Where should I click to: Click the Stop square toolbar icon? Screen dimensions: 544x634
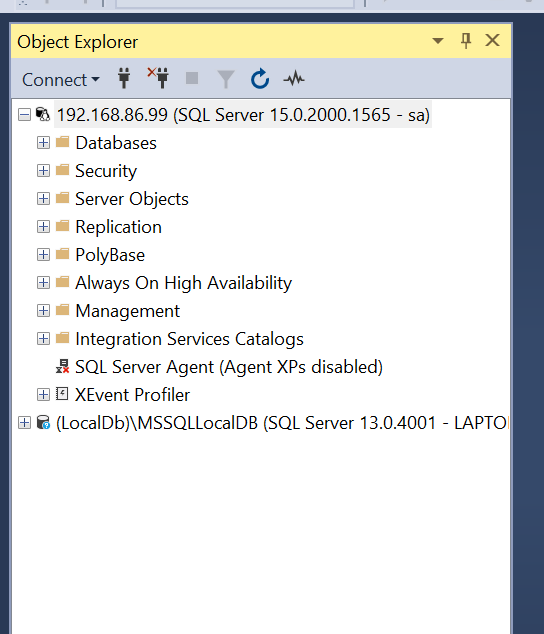click(192, 78)
